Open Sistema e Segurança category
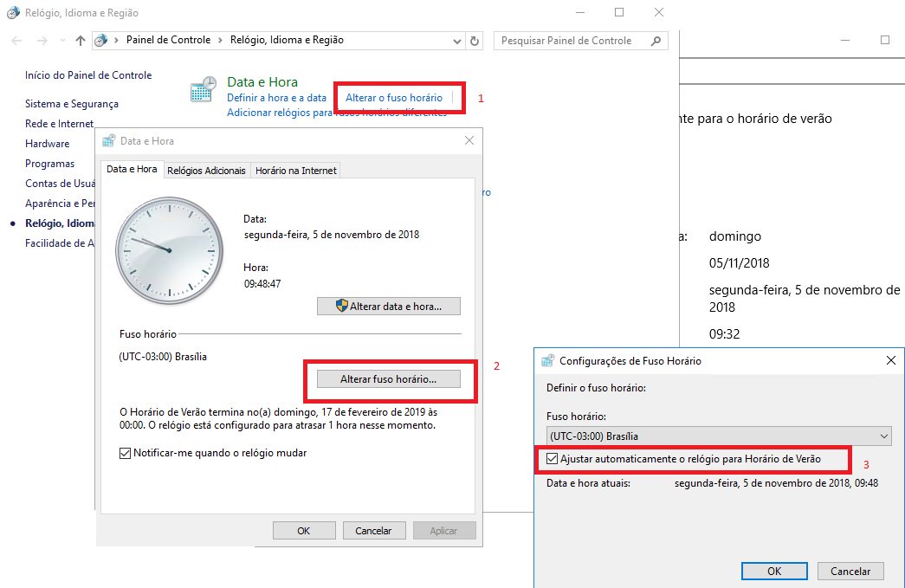 (72, 104)
